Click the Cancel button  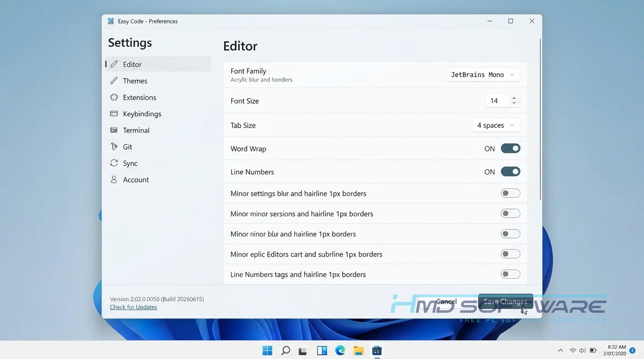coord(446,302)
